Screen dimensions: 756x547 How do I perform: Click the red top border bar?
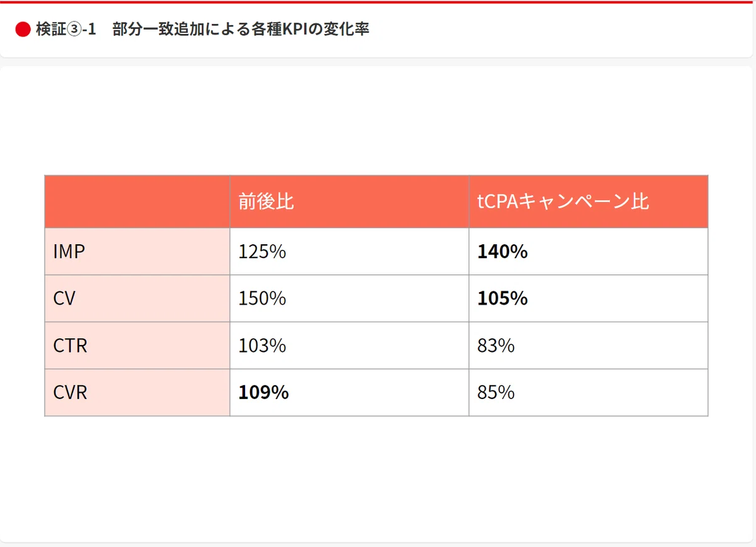(378, 1)
